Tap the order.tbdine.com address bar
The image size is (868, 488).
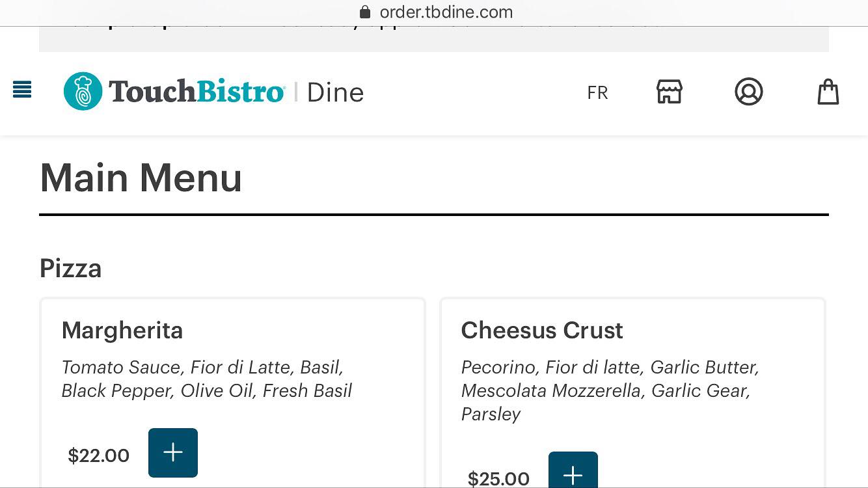[446, 12]
